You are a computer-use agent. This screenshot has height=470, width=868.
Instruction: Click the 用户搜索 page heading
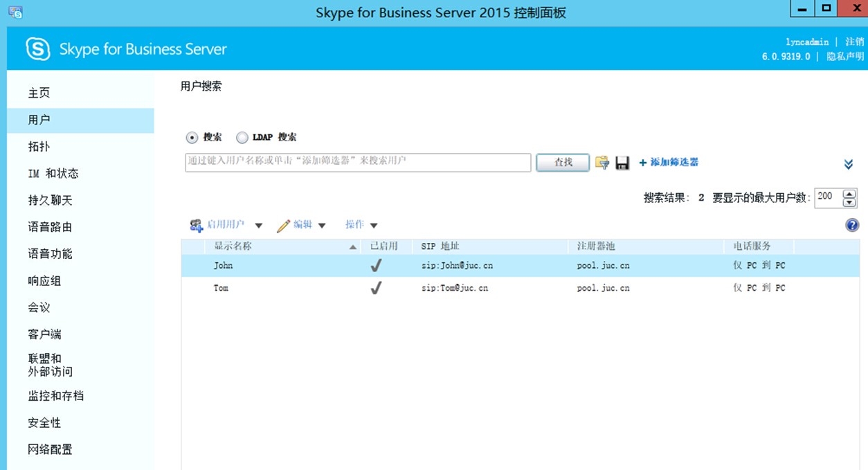[201, 87]
